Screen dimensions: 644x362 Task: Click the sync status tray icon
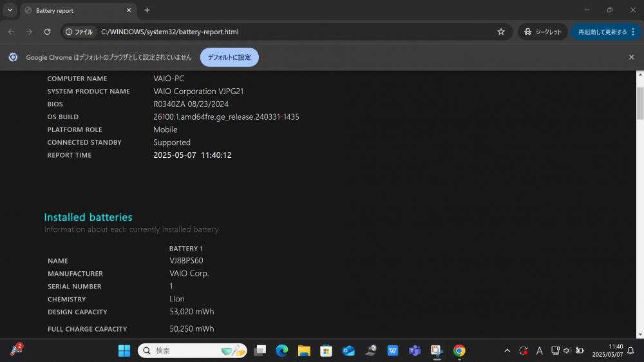(523, 350)
